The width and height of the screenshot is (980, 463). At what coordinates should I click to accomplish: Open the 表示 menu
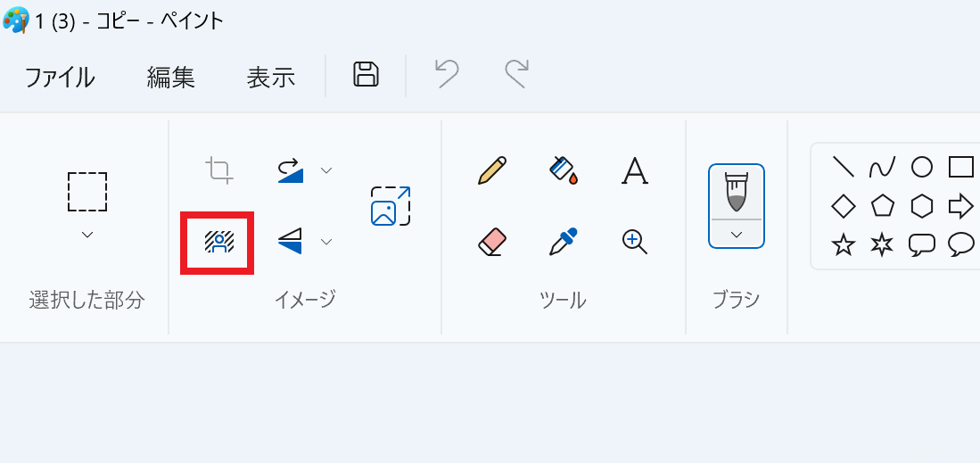270,77
